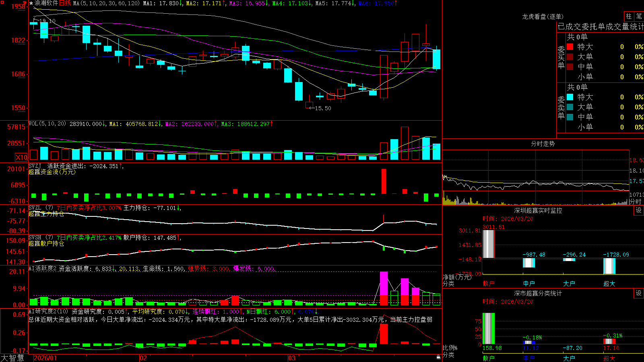Click the VOL(5,10,20) indicator label
The width and height of the screenshot is (644, 362).
(x=47, y=124)
